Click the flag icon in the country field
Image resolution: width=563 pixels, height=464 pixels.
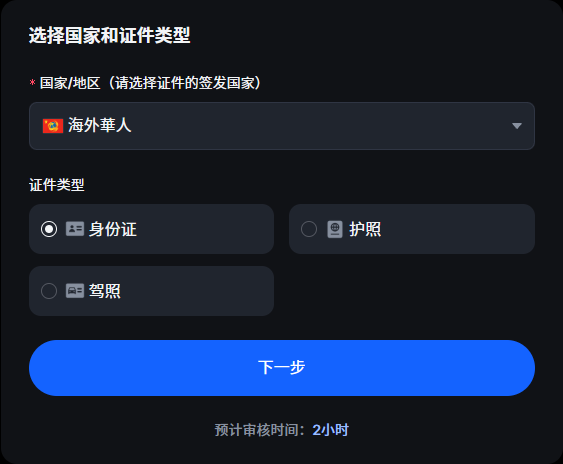[53, 126]
